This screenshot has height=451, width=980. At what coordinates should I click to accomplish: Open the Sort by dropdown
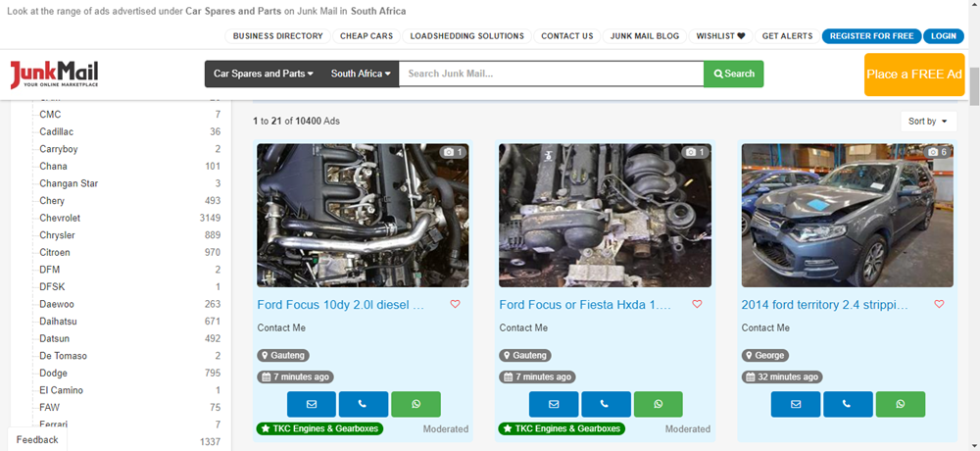tap(928, 122)
